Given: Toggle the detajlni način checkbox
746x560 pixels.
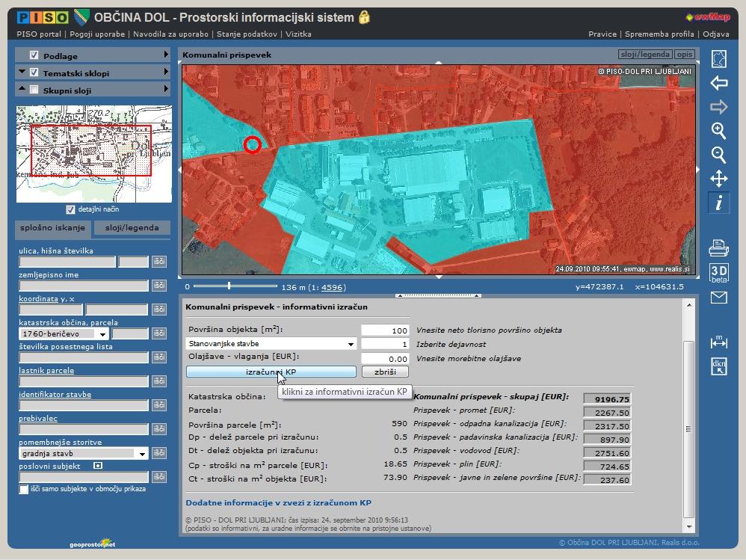Looking at the screenshot, I should click(71, 209).
